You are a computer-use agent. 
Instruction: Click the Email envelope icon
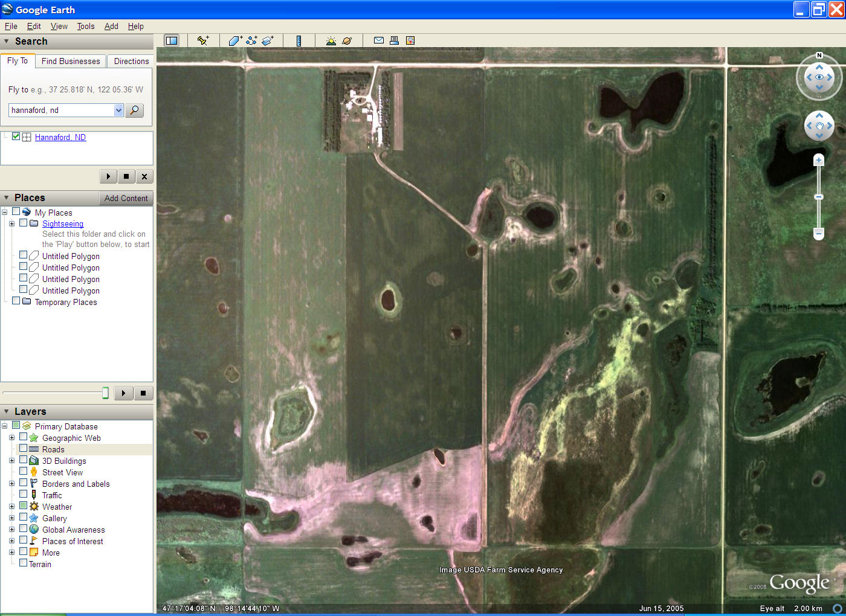tap(379, 40)
